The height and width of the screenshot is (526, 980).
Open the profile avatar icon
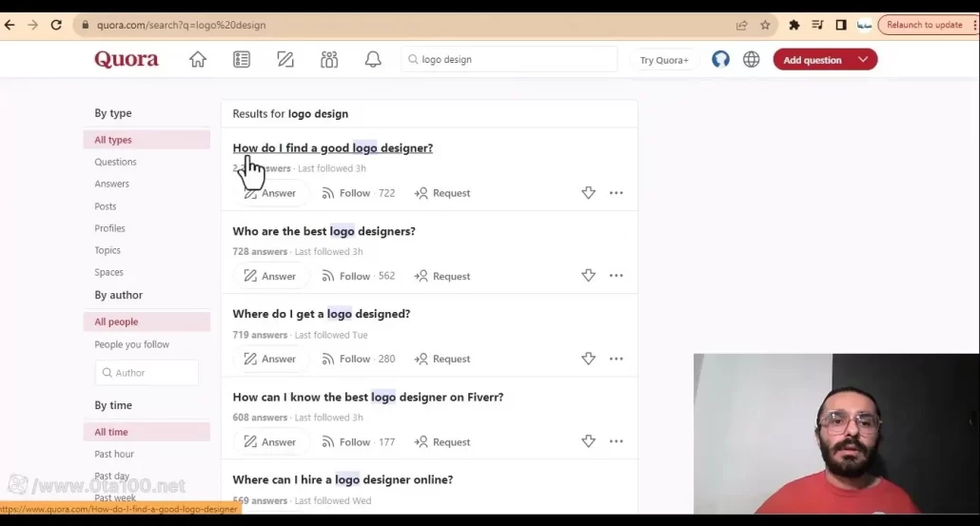tap(721, 60)
